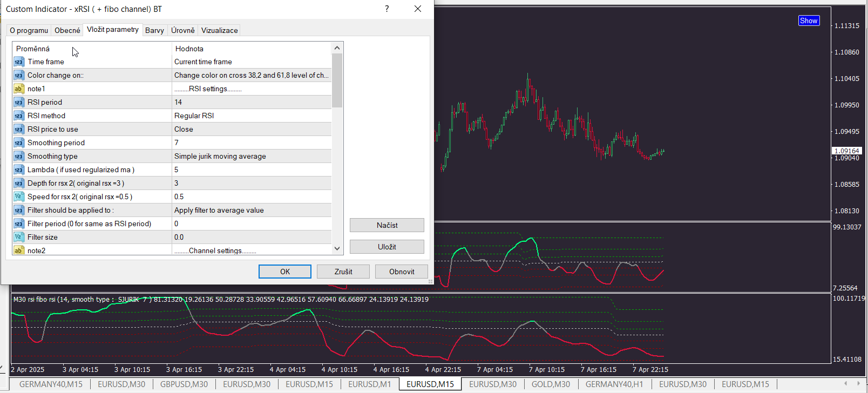Click the decimal icon beside Filter size
868x393 pixels.
coord(18,238)
